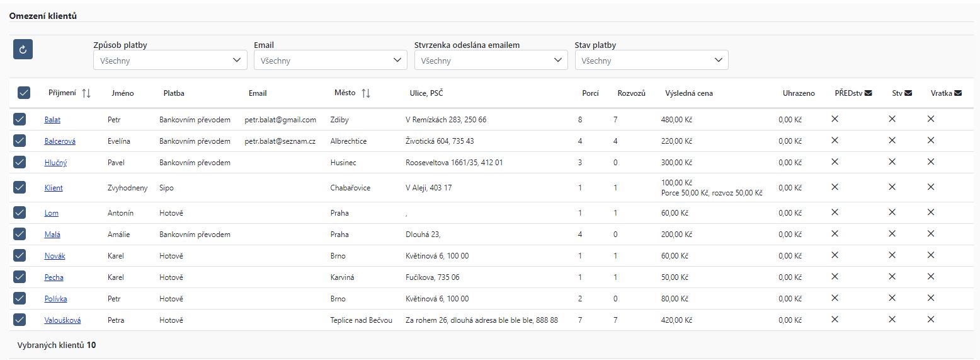Viewport: 980px width, 360px height.
Task: Open Stvrzenka odeslána emailem dropdown
Action: point(491,61)
